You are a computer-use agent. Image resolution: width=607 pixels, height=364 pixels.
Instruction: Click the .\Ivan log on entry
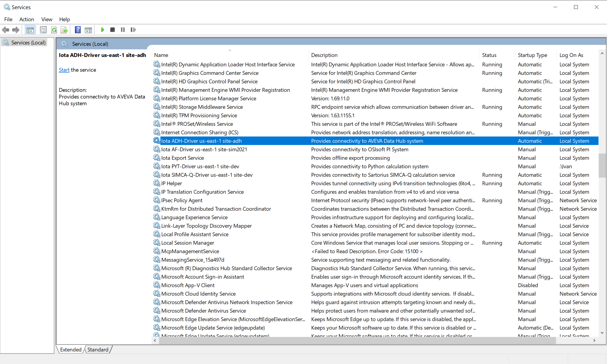tap(566, 166)
